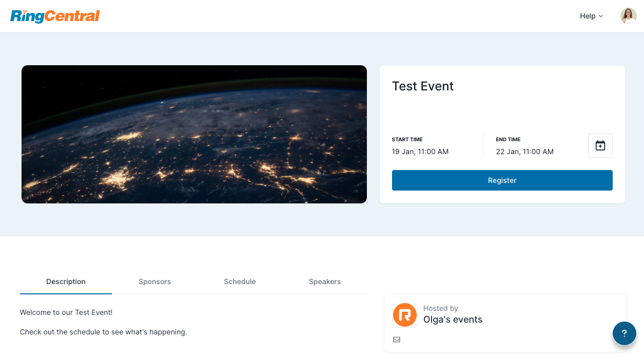This screenshot has height=356, width=644.
Task: Click the end time 22 Jan, 11:00 AM
Action: click(524, 152)
